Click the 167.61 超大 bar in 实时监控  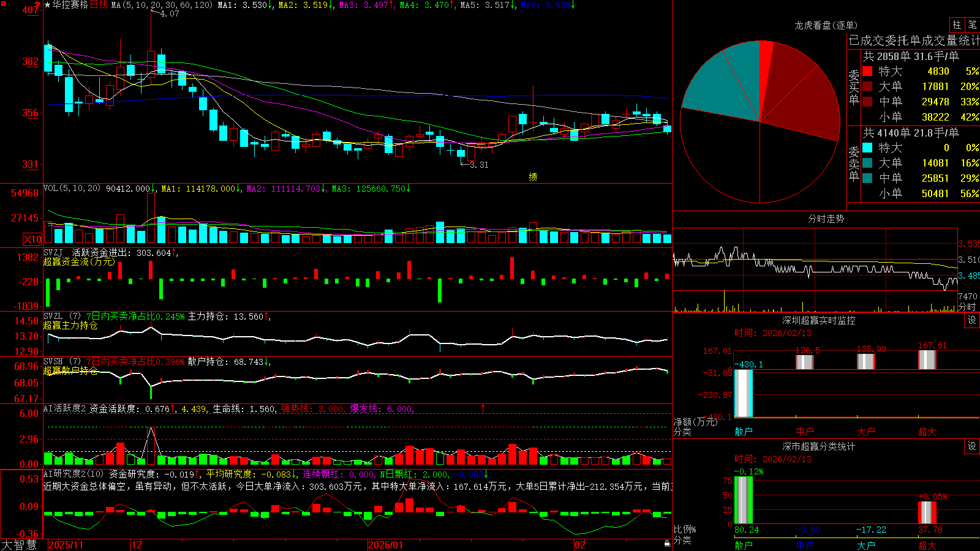point(927,359)
